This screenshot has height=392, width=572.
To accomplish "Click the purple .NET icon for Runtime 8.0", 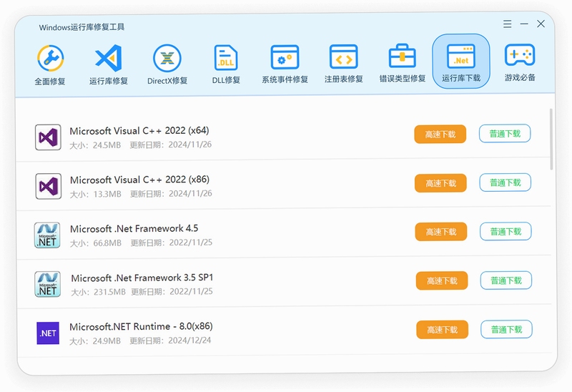I will coord(48,333).
